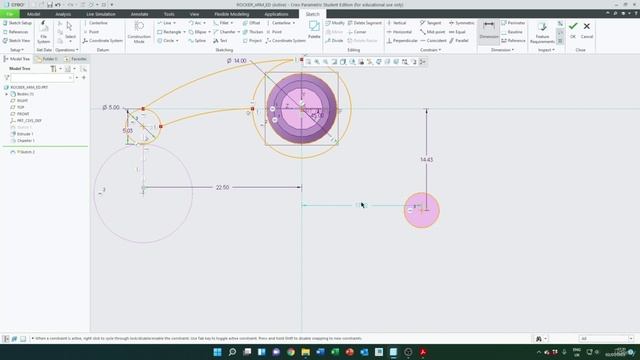Apply the Coincident constraint
The height and width of the screenshot is (360, 640).
433,41
